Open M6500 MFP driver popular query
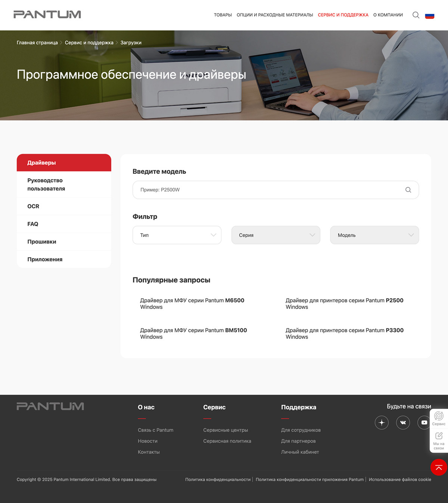This screenshot has width=448, height=503. [192, 303]
